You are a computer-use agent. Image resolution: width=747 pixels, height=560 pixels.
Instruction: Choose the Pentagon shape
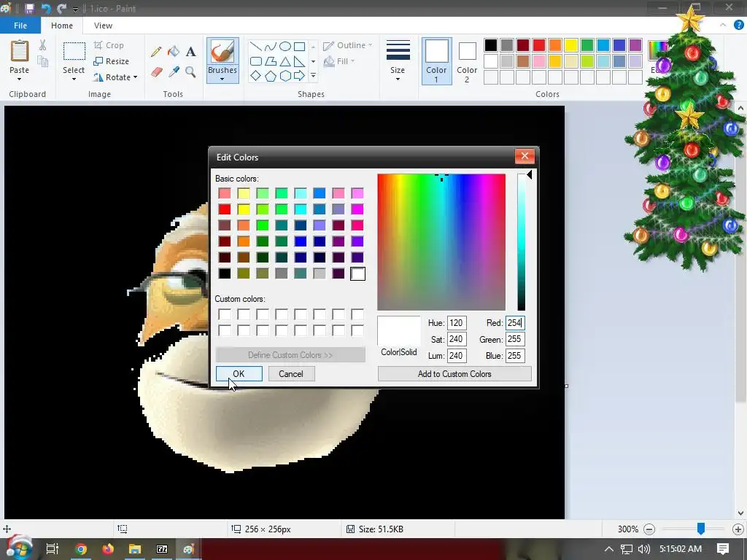tap(270, 76)
